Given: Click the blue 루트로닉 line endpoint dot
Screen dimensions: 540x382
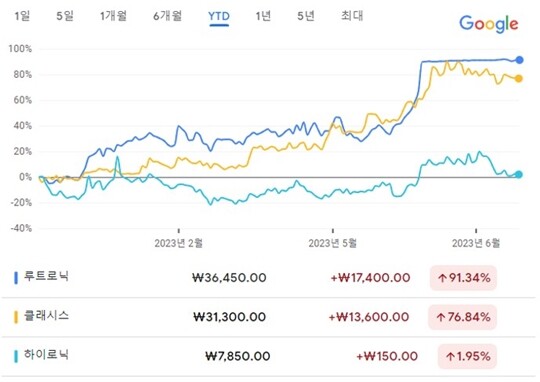Looking at the screenshot, I should pyautogui.click(x=519, y=60).
